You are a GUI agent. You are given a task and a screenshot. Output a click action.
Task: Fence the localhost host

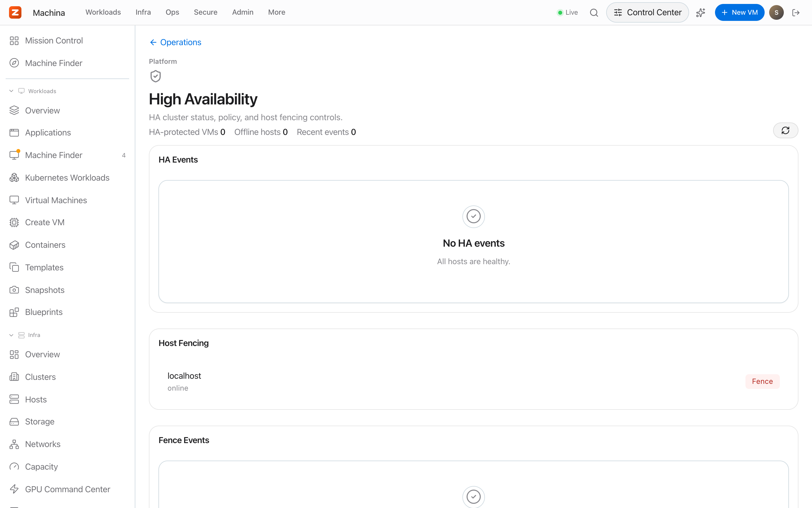click(x=762, y=381)
